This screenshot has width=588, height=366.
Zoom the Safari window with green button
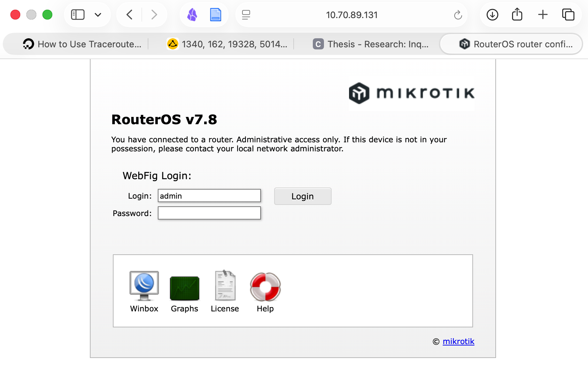coord(47,15)
